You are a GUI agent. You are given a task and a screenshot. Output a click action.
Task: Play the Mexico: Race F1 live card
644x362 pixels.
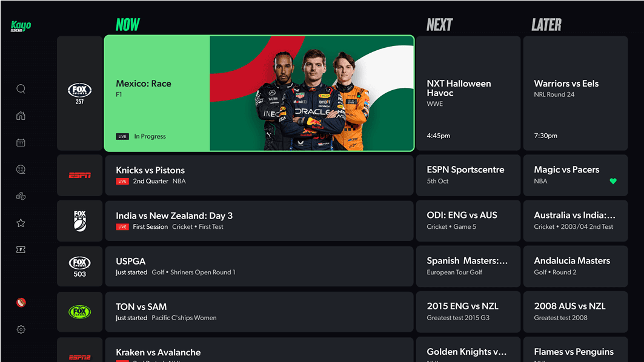point(259,94)
